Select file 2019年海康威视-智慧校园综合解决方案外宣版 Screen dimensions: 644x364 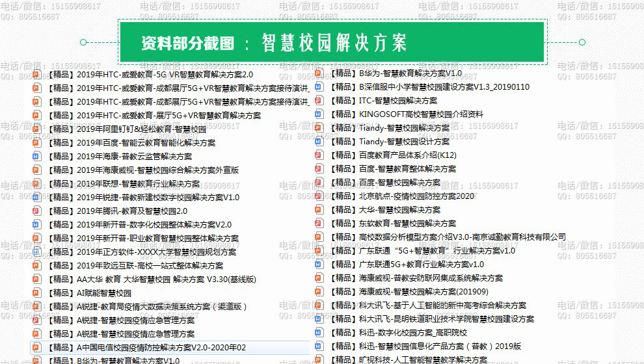point(143,170)
